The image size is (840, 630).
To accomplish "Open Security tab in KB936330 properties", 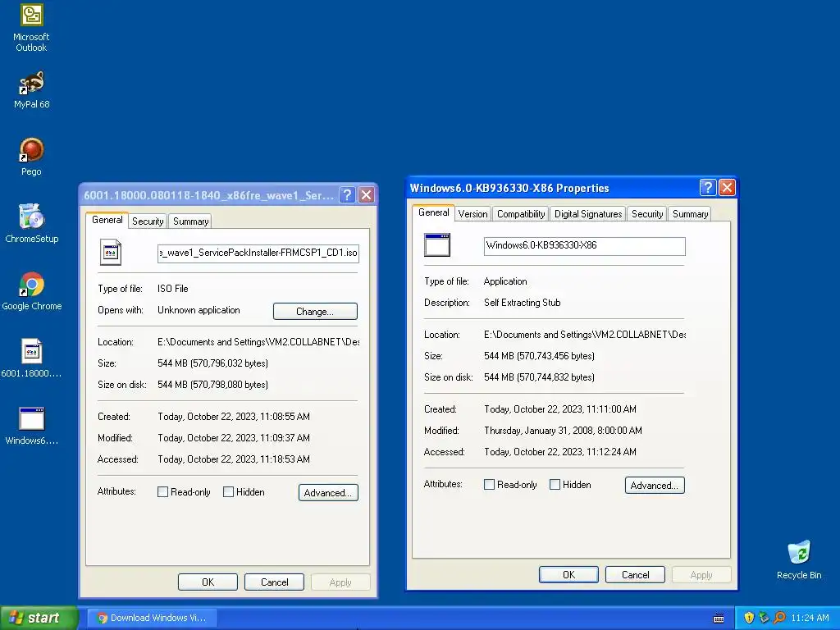I will (647, 214).
